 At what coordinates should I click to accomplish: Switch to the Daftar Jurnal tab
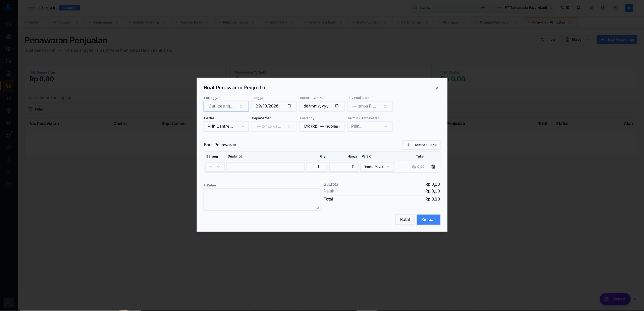[x=411, y=23]
